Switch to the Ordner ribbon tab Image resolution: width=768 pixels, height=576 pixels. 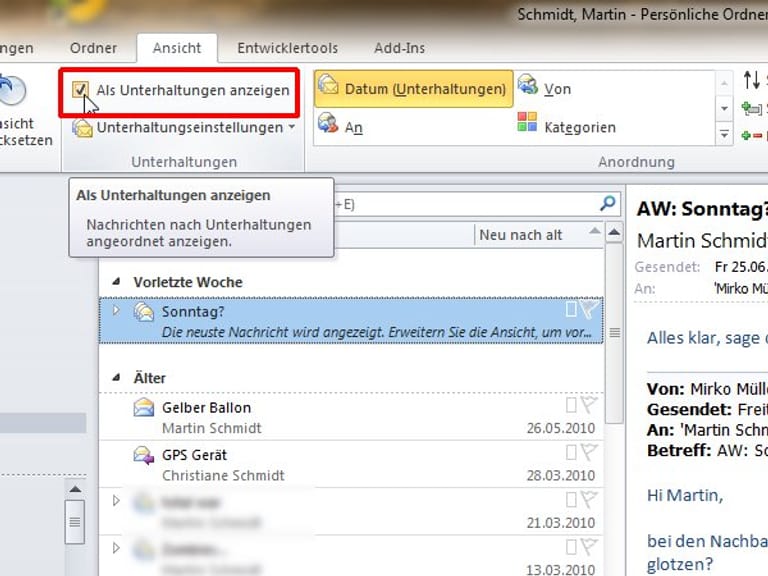(x=93, y=48)
